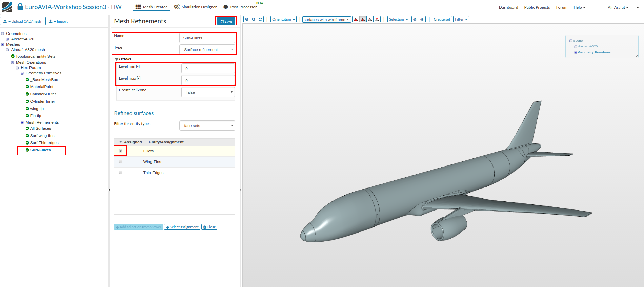Click green check icon beside Cylinder-Outer
The width and height of the screenshot is (644, 287).
tap(27, 94)
